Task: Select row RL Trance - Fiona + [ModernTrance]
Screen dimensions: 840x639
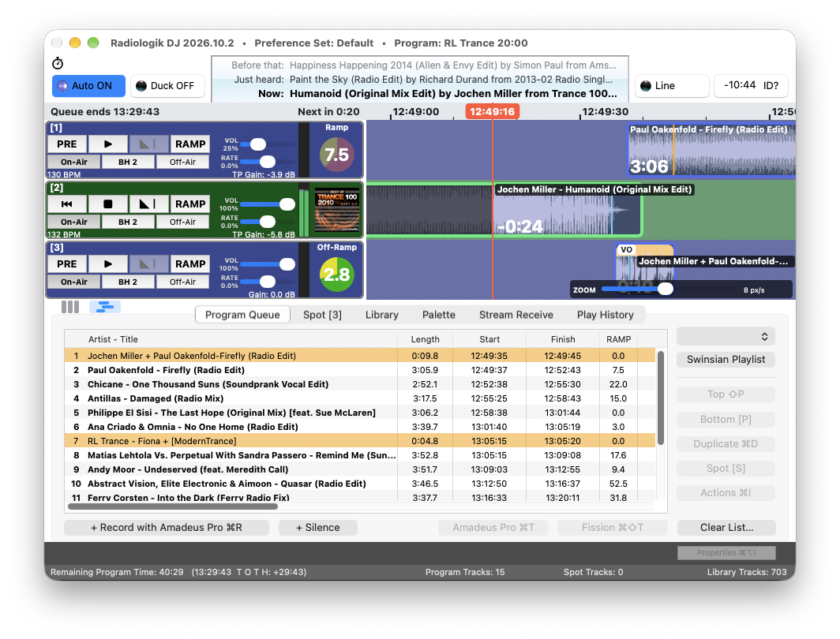Action: (359, 441)
